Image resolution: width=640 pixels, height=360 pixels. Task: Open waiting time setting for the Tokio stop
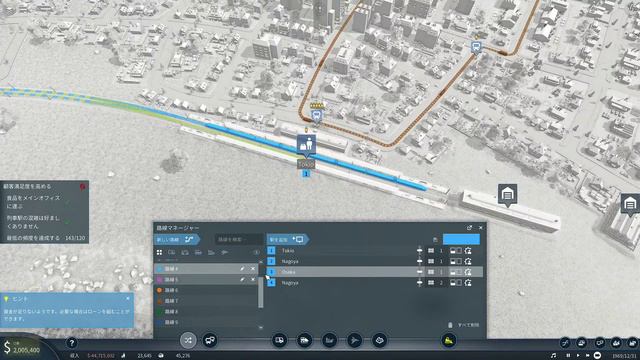468,251
